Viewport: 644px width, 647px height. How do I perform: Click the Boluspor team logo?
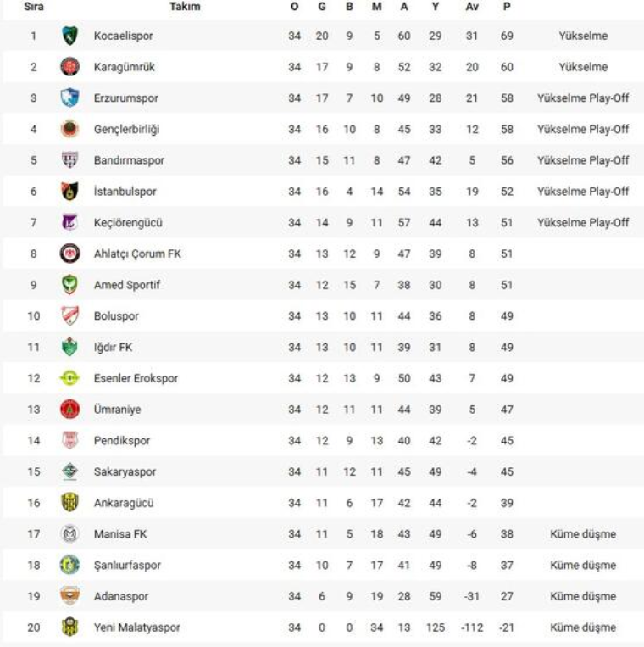(69, 316)
